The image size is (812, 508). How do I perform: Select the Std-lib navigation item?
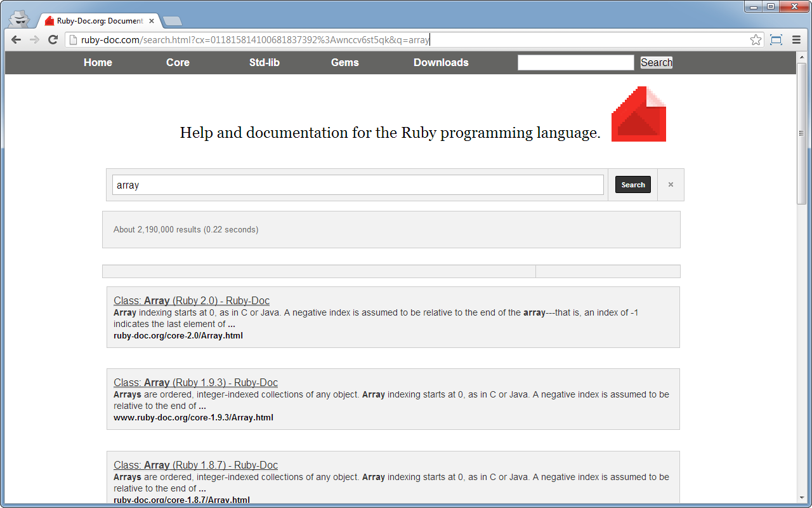[x=264, y=62]
